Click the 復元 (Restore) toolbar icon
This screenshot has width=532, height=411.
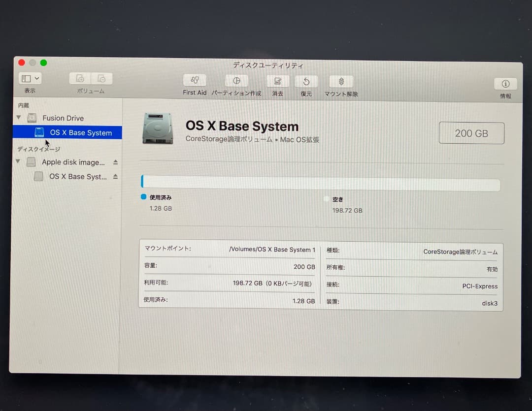306,82
